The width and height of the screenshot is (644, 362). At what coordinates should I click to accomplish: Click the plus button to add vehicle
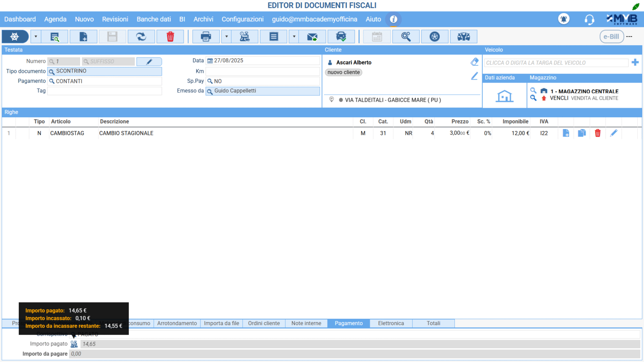click(635, 62)
